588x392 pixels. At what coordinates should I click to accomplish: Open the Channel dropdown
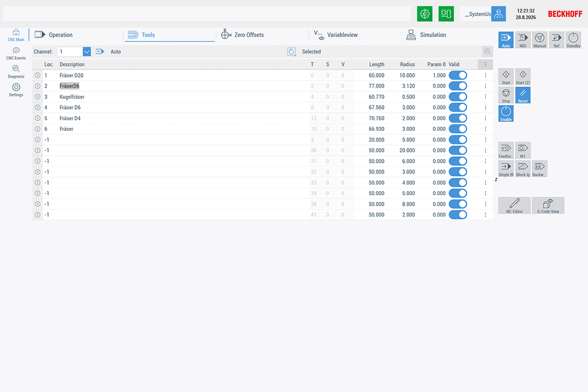(87, 52)
